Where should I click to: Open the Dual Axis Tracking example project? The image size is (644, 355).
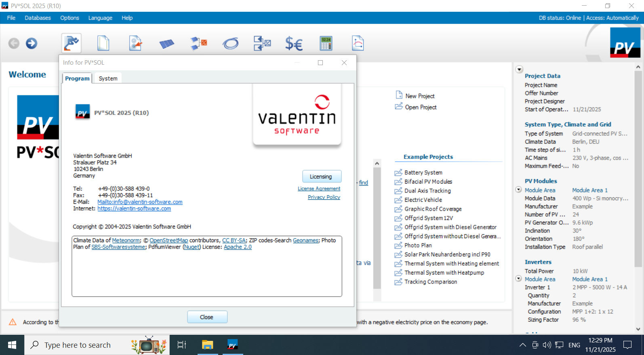(x=423, y=191)
